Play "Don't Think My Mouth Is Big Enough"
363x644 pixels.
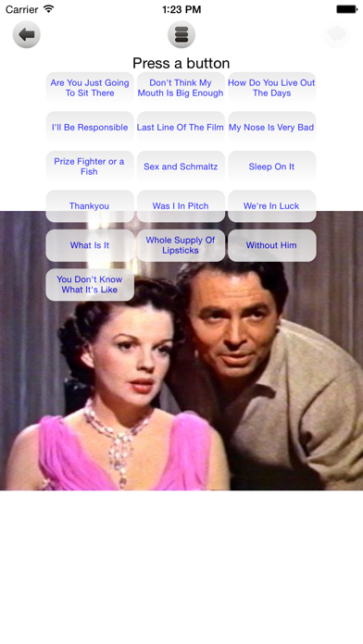(x=181, y=88)
